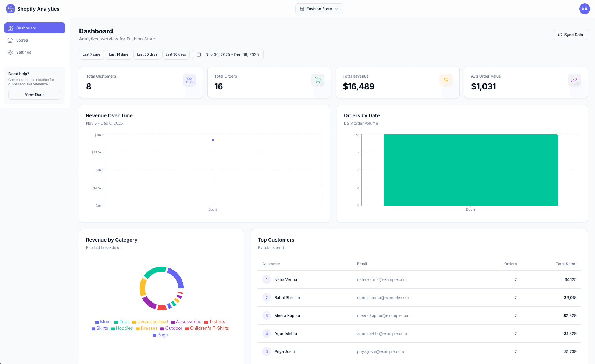Click the Settings gear icon
Screen dimensions: 595x364
(x=10, y=52)
